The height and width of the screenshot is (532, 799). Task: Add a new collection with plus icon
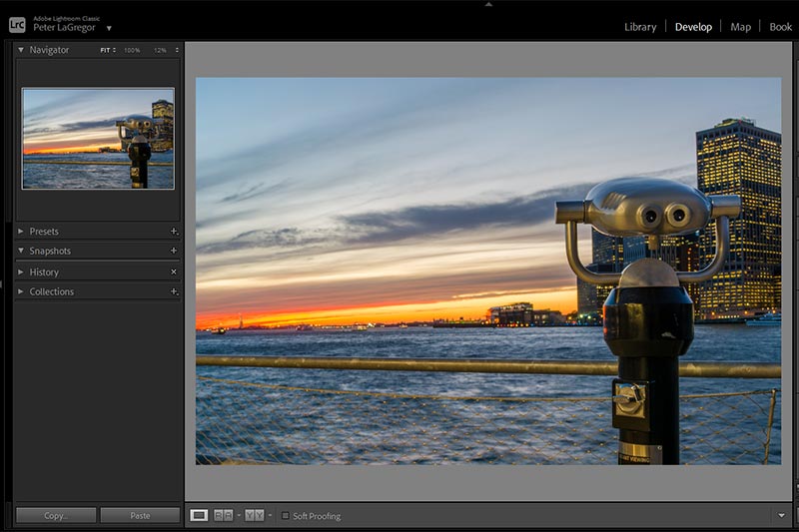click(x=174, y=291)
